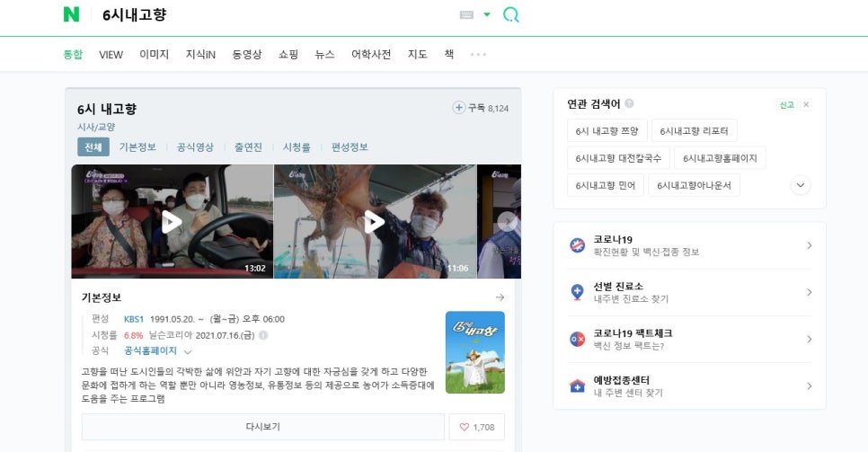Play the 11:06 octopus video
Viewport: 868px width, 452px height.
click(x=375, y=222)
